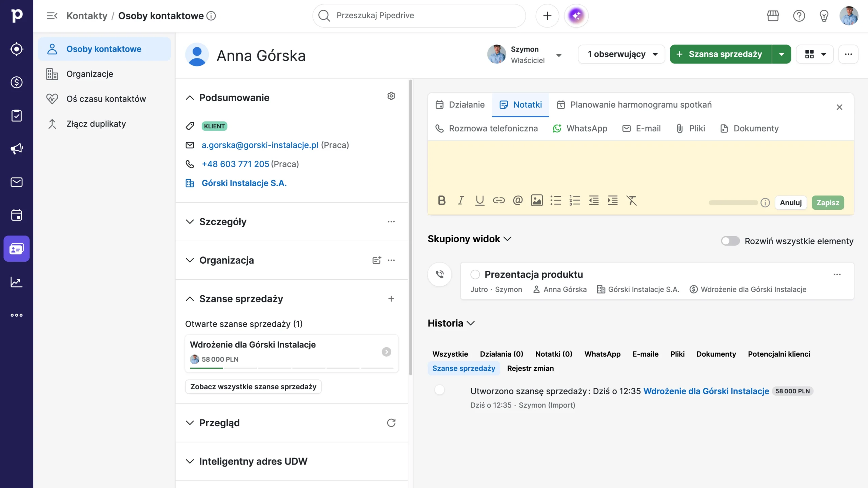
Task: Collapse the Podsumowanie section
Action: 190,98
